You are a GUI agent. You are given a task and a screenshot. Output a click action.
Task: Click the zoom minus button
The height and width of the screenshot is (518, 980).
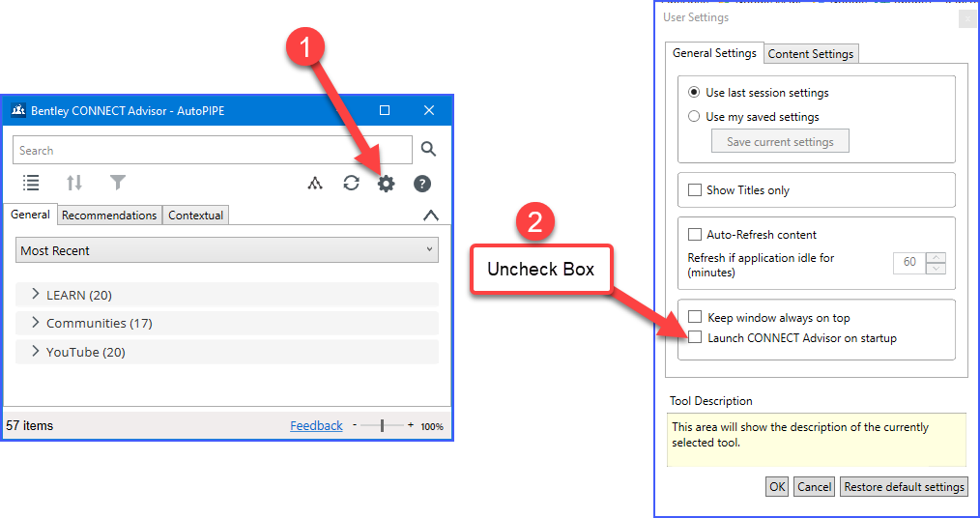(355, 425)
